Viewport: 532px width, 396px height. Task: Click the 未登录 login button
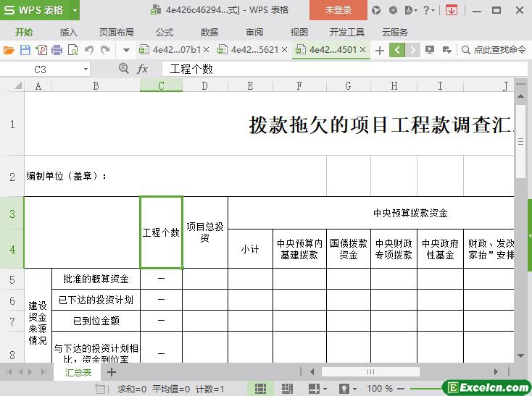click(x=338, y=10)
